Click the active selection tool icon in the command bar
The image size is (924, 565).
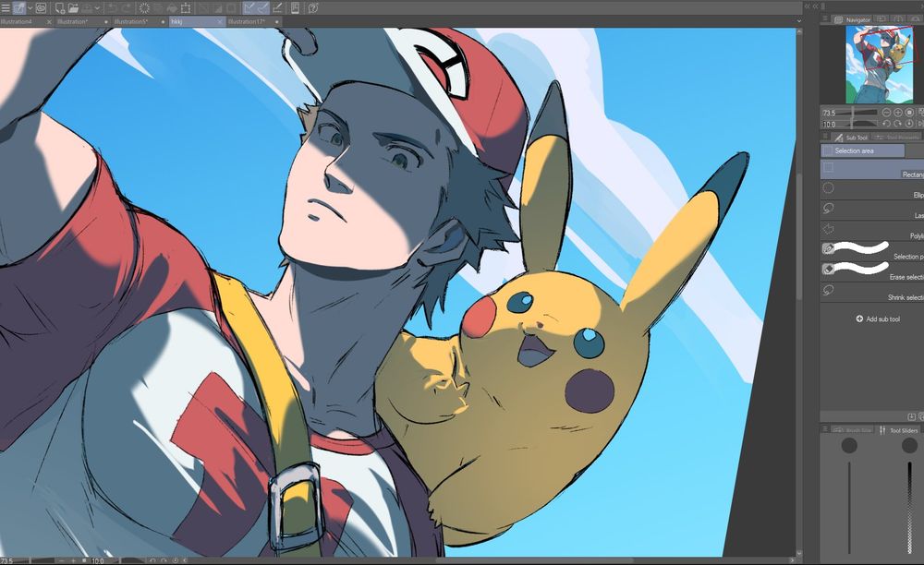tap(18, 7)
